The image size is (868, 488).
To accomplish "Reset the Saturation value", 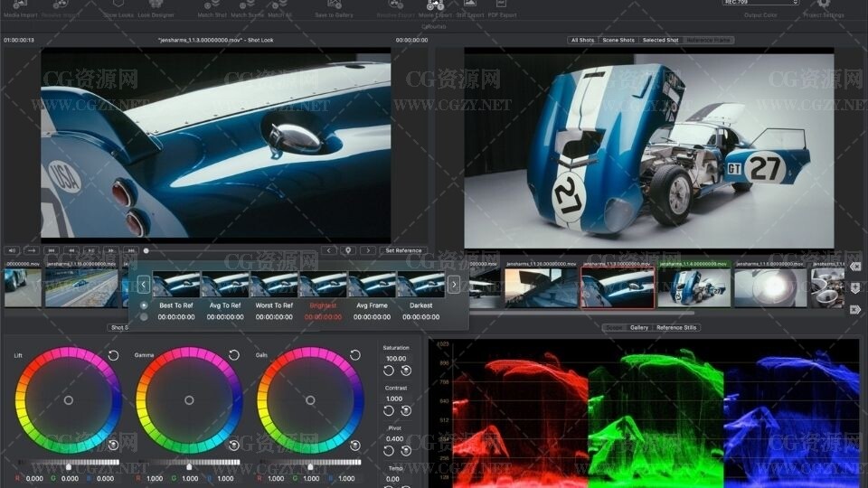I will [389, 371].
